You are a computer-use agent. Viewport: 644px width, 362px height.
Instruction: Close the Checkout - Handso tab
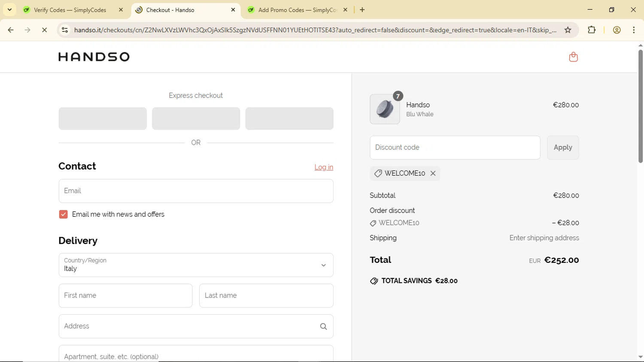coord(233,10)
